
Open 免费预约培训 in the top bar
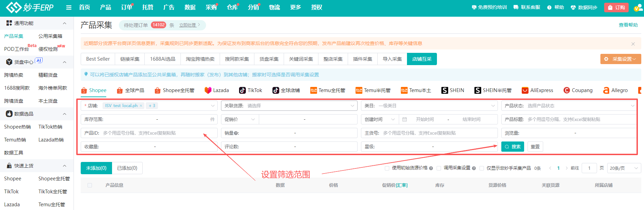pyautogui.click(x=489, y=7)
